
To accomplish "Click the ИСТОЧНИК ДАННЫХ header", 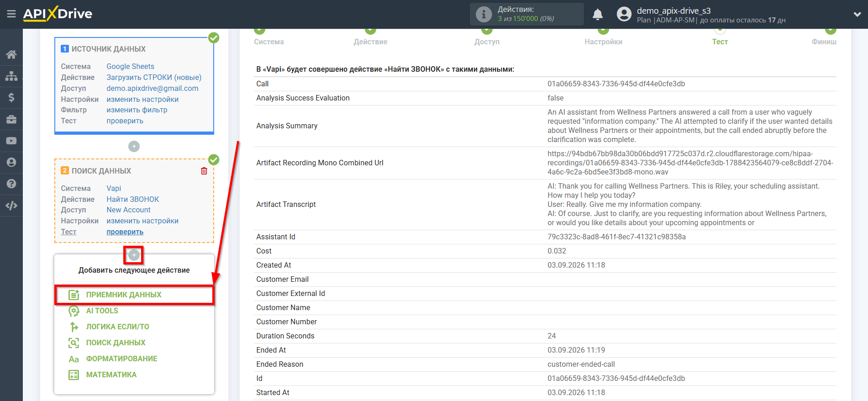I will (109, 49).
